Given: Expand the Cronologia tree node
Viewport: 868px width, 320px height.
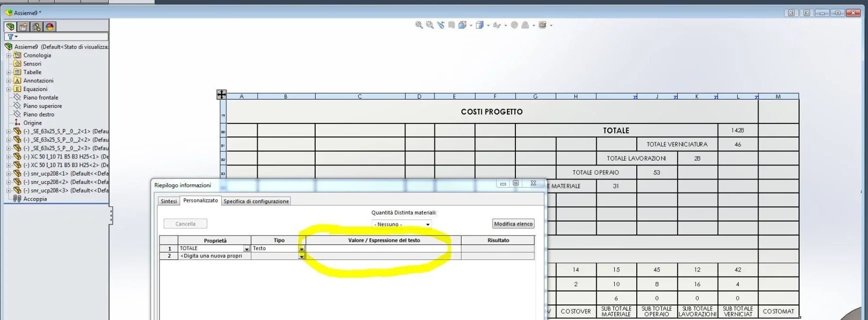Looking at the screenshot, I should pos(8,55).
